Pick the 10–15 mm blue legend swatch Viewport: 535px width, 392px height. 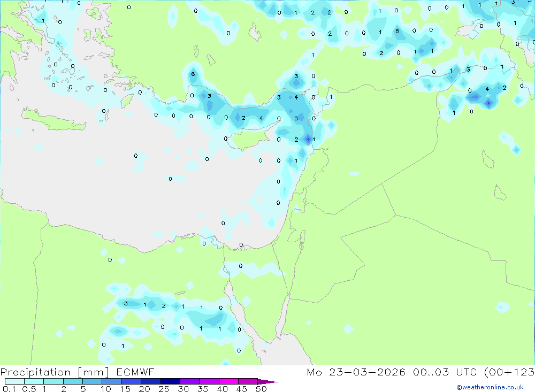click(112, 381)
